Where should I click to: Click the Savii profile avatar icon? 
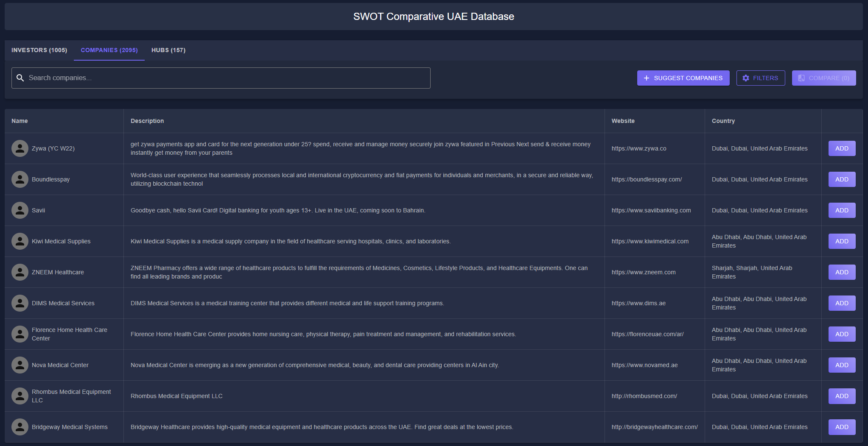(x=20, y=210)
